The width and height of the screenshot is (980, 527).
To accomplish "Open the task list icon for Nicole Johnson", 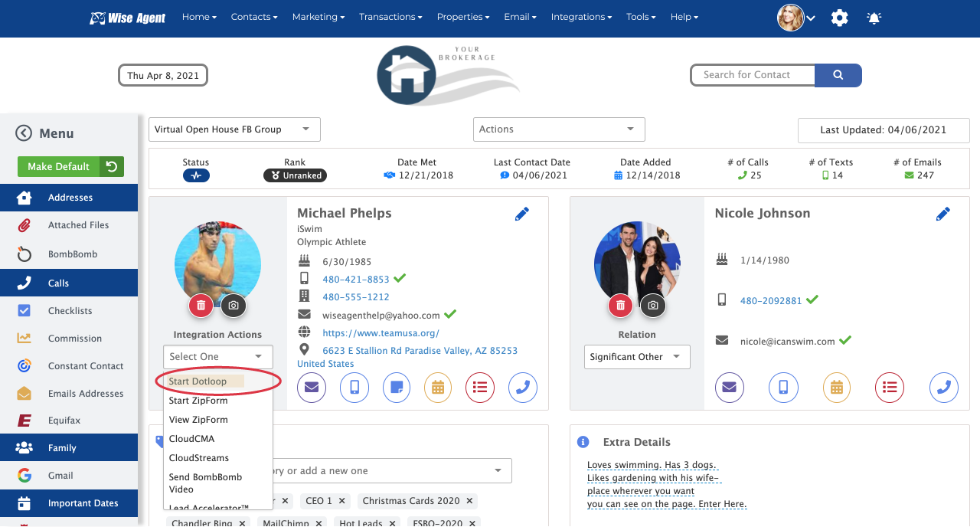I will [x=889, y=388].
